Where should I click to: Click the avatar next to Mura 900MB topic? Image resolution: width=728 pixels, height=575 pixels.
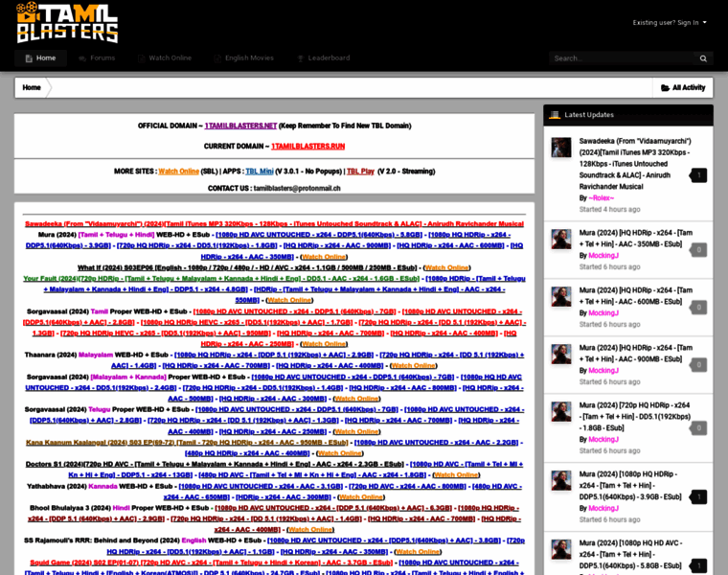[561, 355]
